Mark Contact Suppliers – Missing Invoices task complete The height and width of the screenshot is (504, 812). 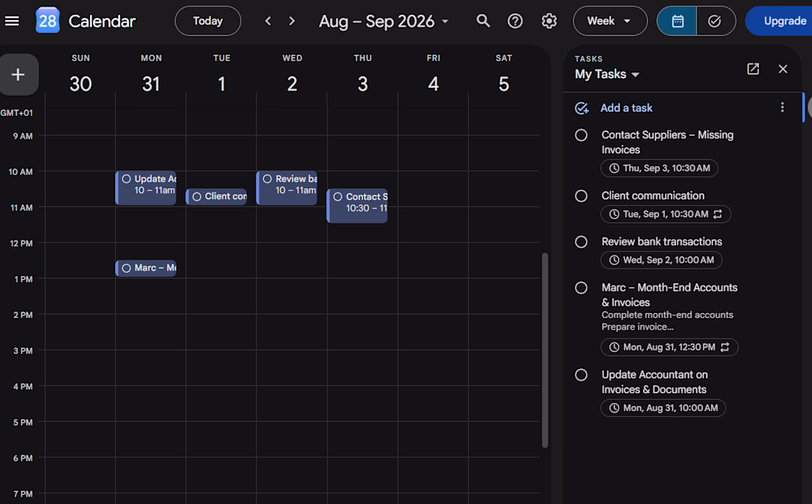click(581, 135)
